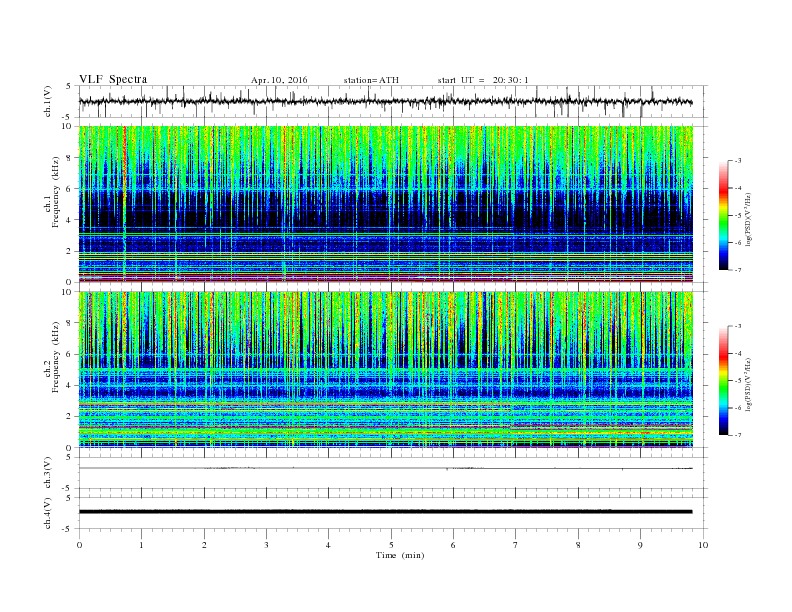The width and height of the screenshot is (792, 612).
Task: Click the time axis tick label '9'
Action: point(640,545)
